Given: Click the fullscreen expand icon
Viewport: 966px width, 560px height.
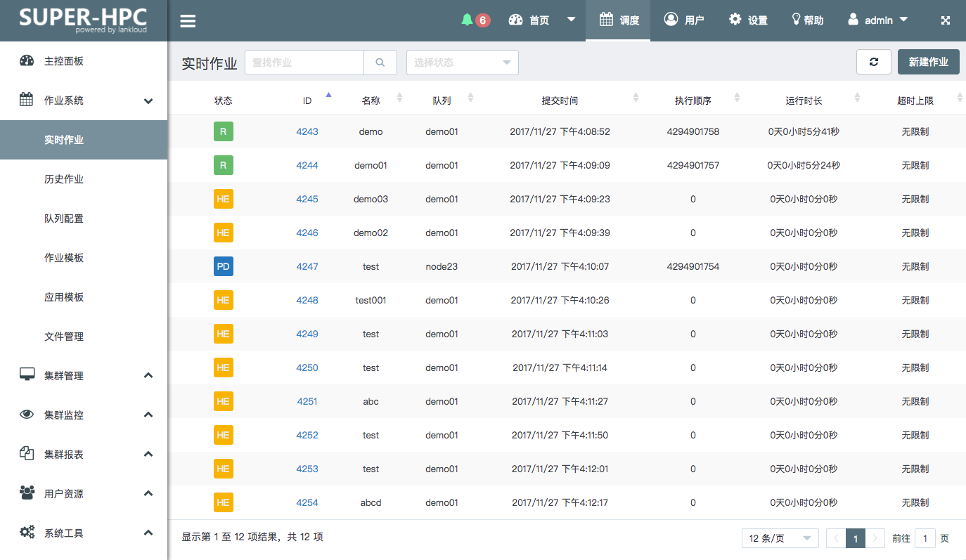Looking at the screenshot, I should 946,20.
